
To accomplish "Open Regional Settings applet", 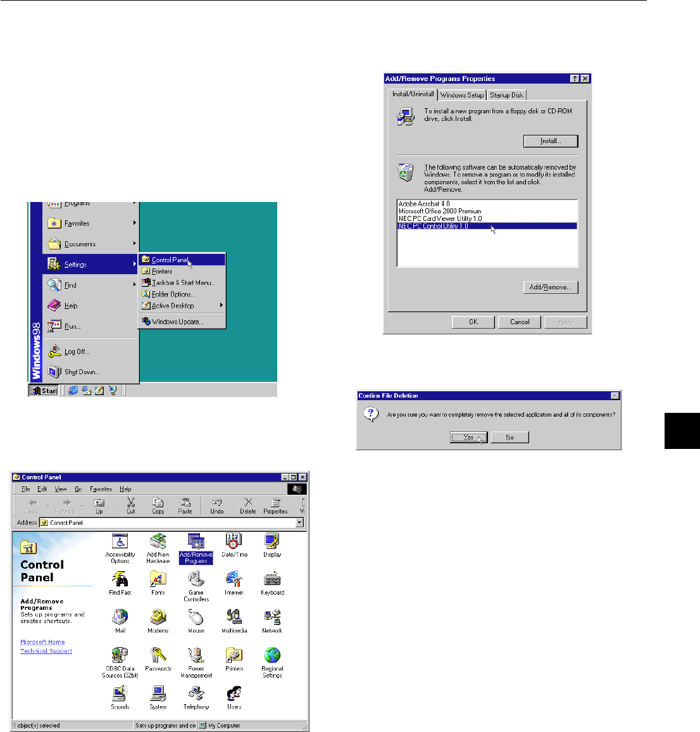I will click(272, 662).
